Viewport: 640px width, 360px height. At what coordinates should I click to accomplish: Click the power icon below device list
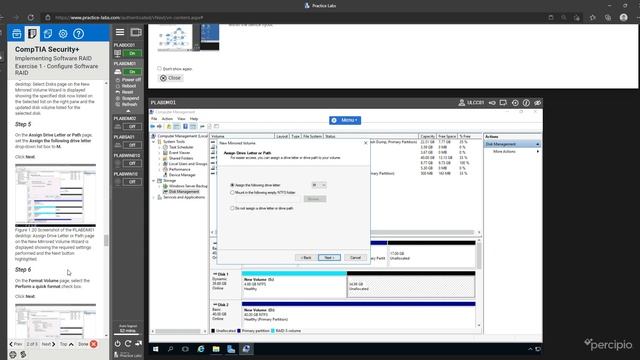click(118, 344)
